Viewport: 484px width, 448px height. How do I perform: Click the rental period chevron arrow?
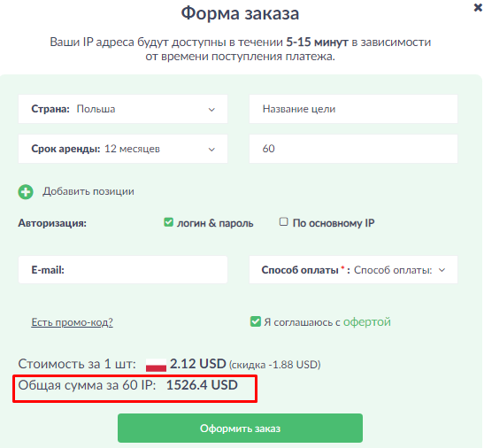[x=211, y=150]
